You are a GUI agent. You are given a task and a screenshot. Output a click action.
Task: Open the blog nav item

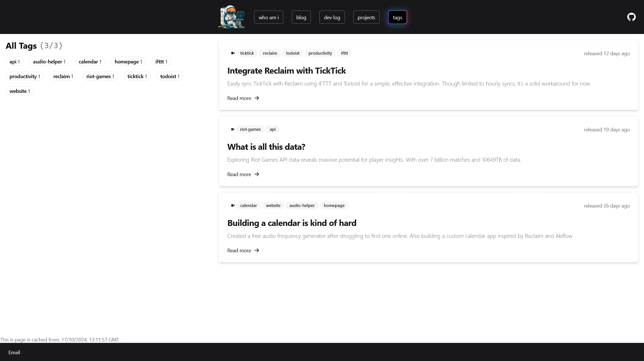[x=301, y=17]
